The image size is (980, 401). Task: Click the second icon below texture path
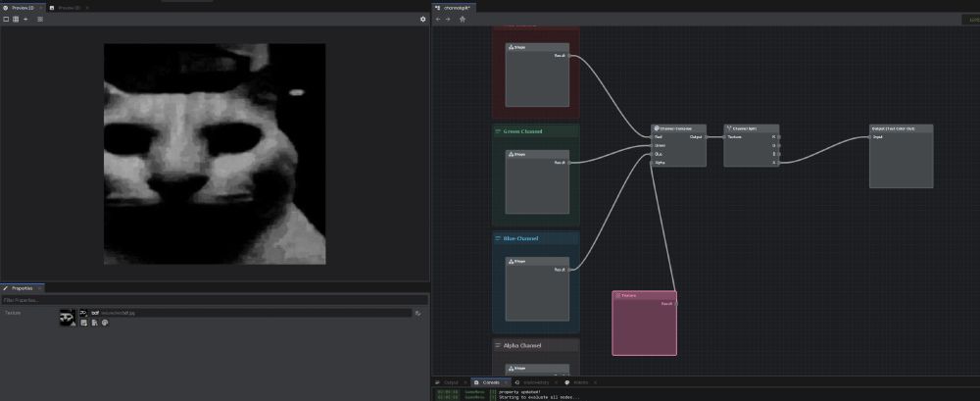(94, 323)
